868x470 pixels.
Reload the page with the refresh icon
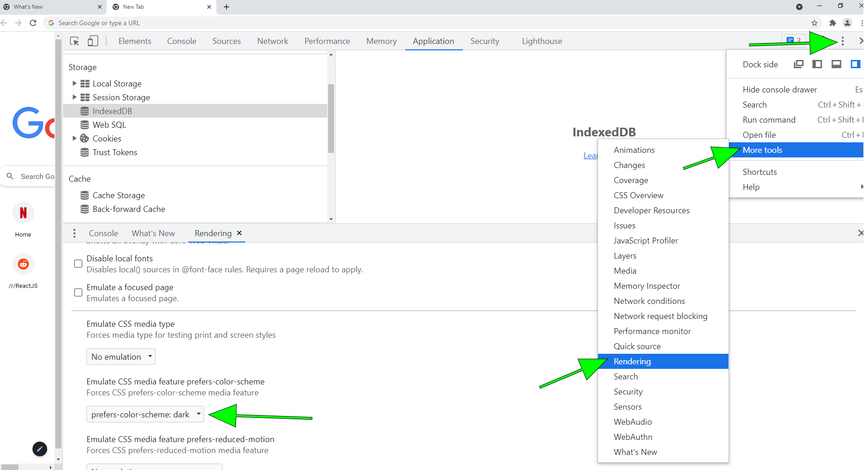point(32,22)
